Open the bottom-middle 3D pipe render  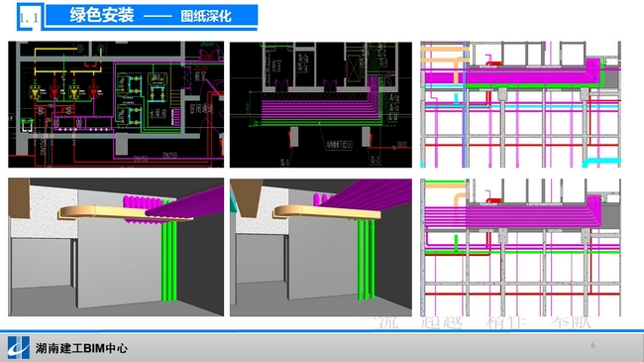321,247
